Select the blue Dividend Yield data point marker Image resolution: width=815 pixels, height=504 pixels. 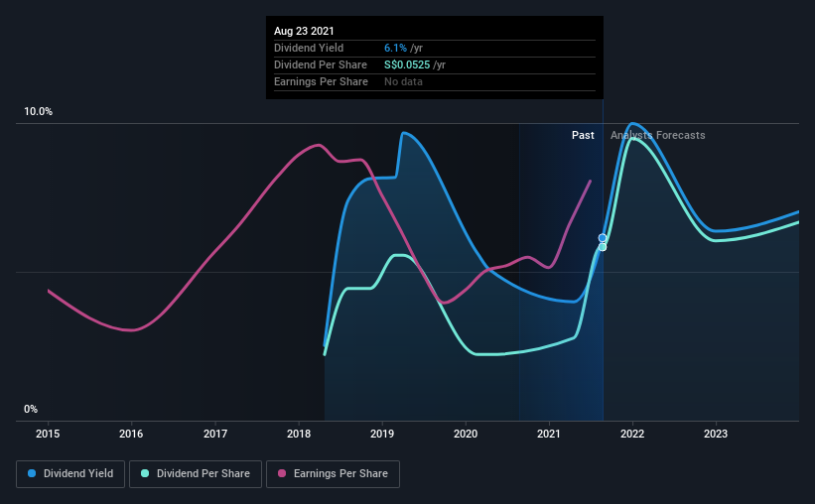coord(603,238)
